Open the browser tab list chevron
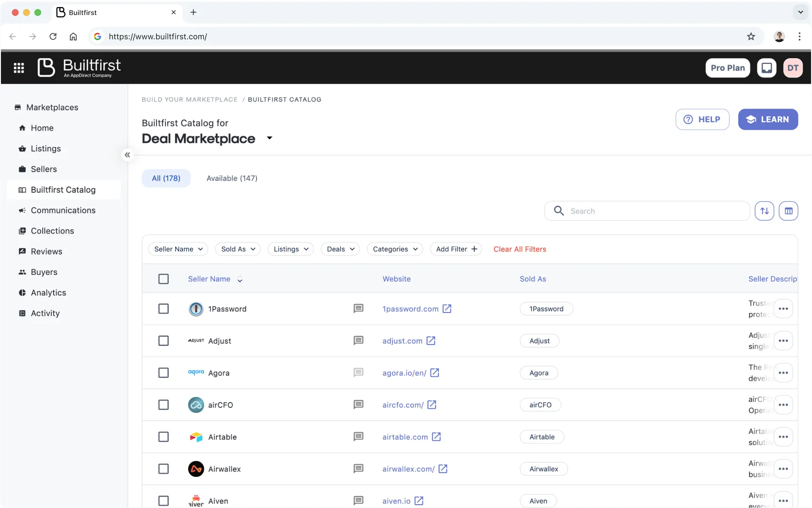 click(800, 12)
